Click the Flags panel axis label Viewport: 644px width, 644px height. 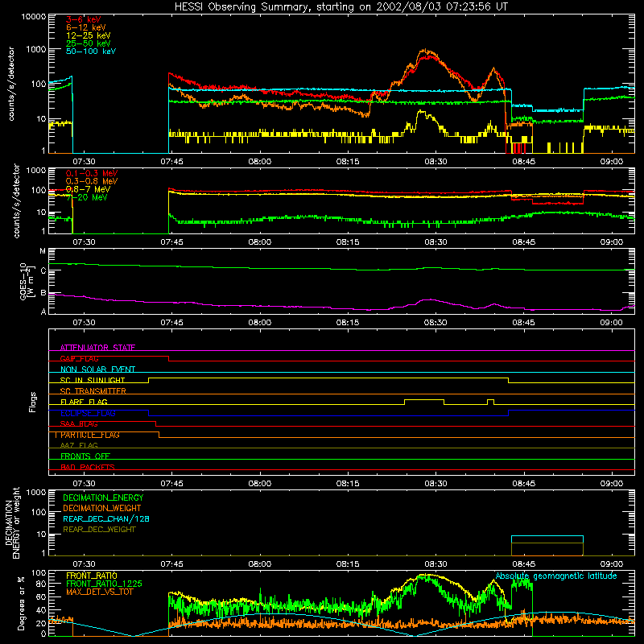point(33,402)
